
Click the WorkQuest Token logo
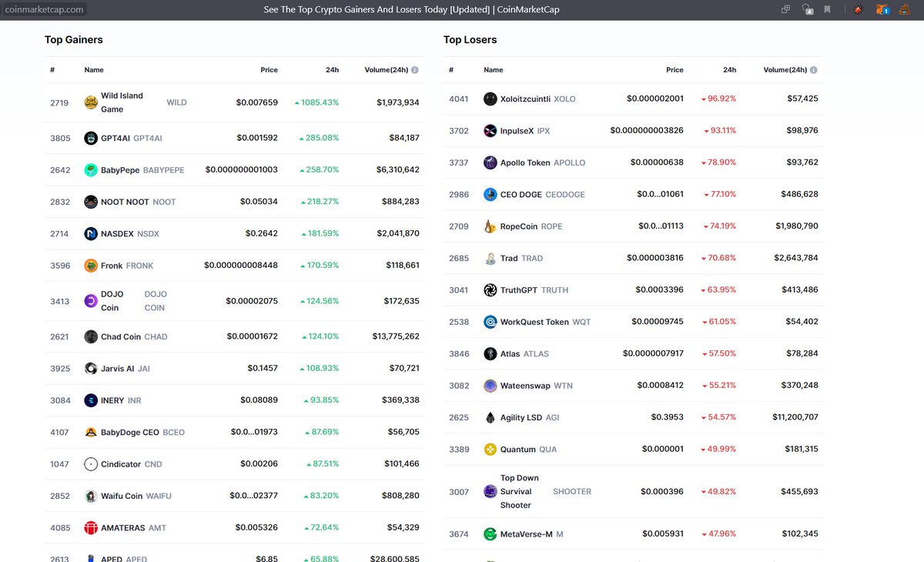[490, 322]
